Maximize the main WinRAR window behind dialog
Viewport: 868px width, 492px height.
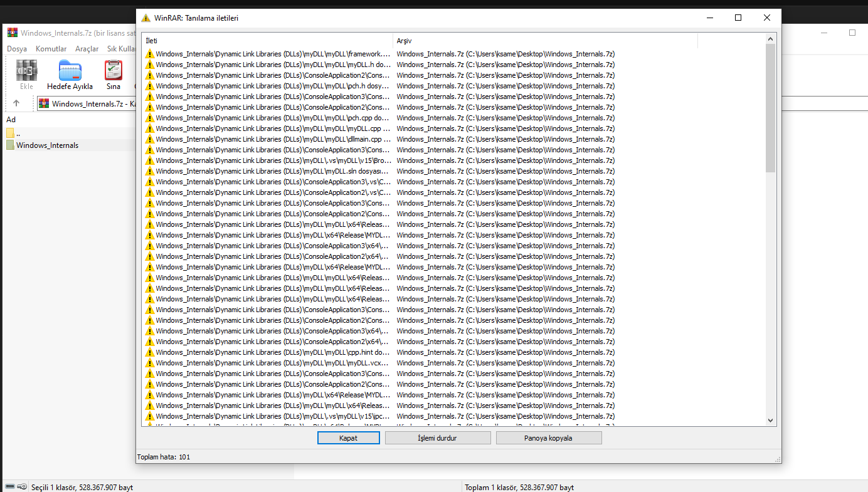[x=852, y=33]
